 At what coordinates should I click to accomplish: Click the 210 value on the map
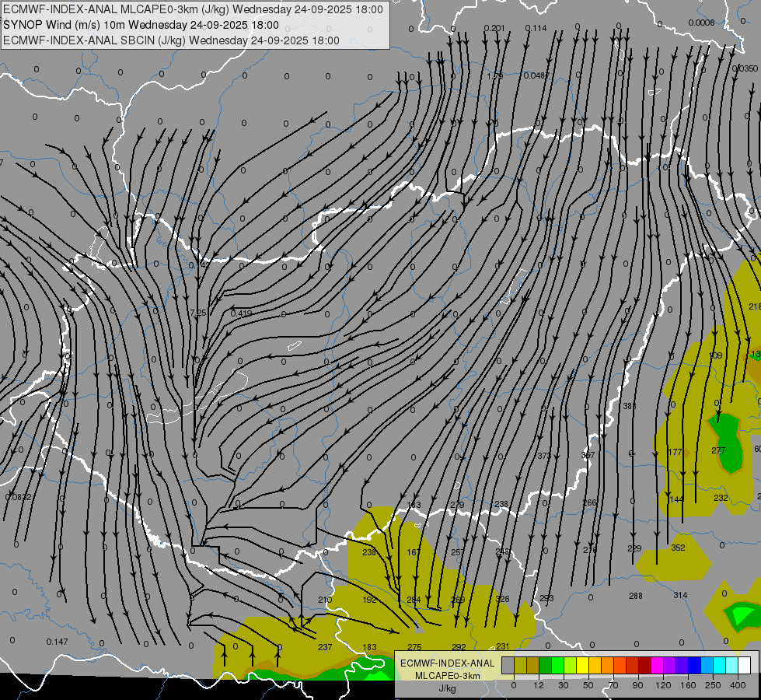pyautogui.click(x=325, y=600)
